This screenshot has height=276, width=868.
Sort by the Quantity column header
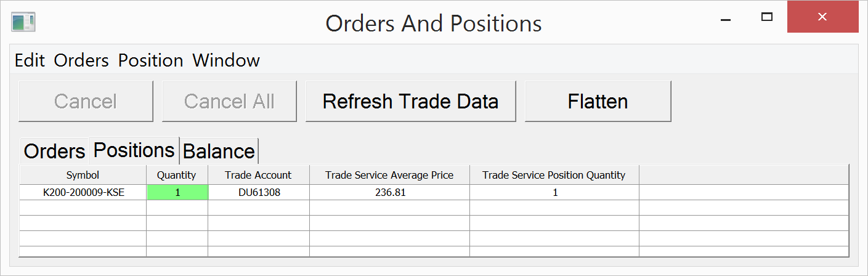[177, 175]
